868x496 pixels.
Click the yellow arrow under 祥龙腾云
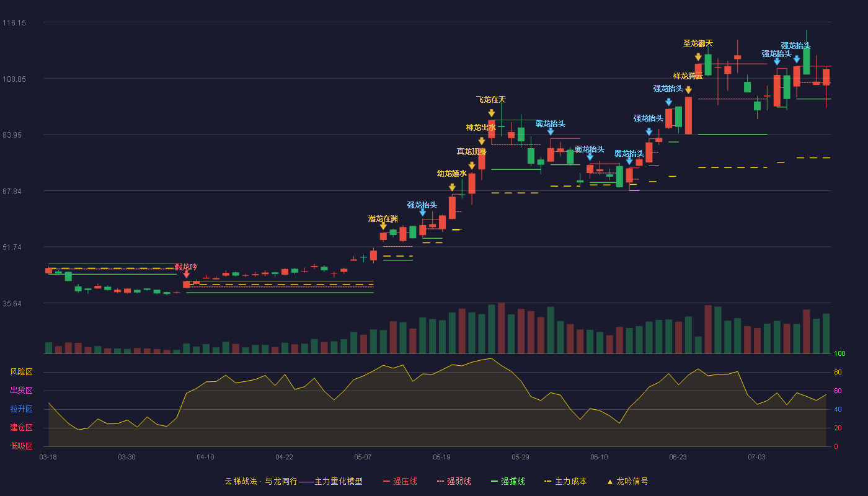pos(688,90)
